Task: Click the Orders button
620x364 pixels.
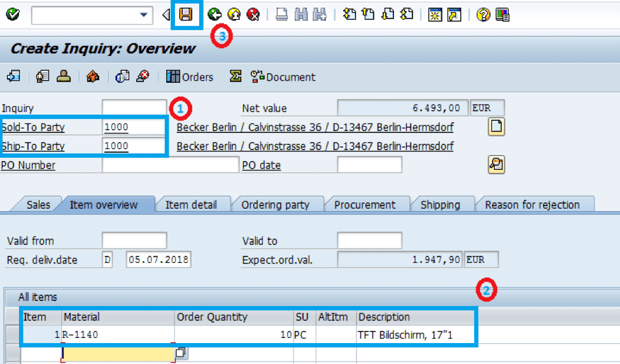Action: (190, 76)
